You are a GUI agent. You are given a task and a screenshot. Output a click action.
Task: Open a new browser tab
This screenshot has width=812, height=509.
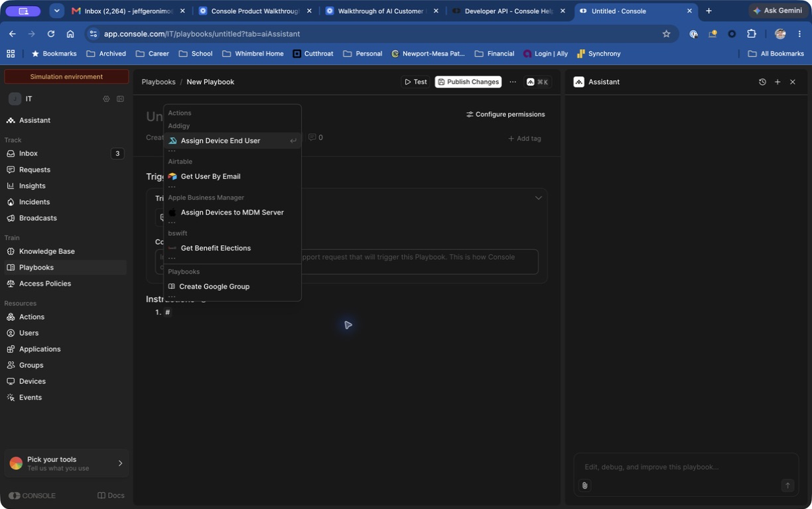click(709, 11)
